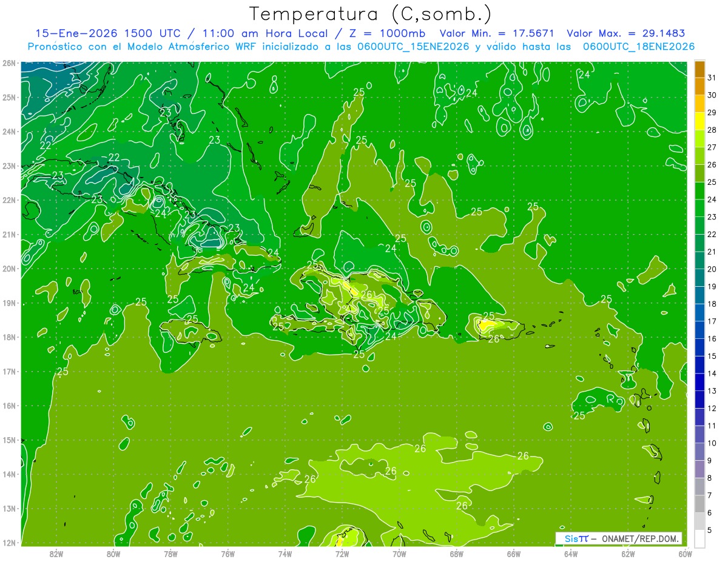Image resolution: width=728 pixels, height=562 pixels.
Task: Click the 82W longitude axis label
Action: (x=56, y=554)
